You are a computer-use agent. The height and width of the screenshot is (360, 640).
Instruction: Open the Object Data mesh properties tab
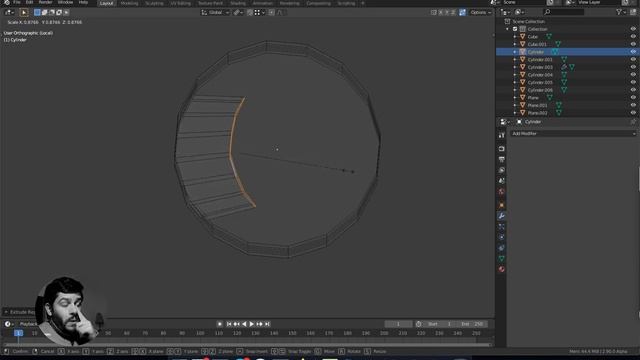point(502,258)
